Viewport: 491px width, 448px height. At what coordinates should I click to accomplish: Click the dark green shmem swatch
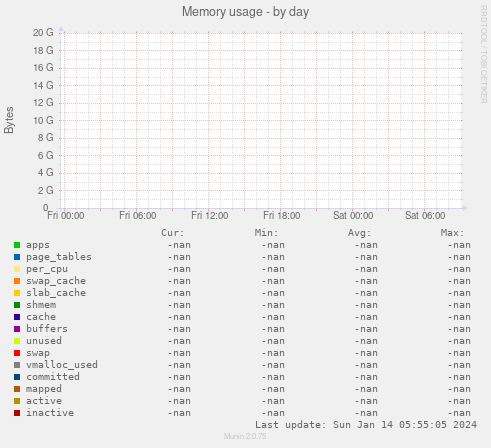click(x=17, y=305)
